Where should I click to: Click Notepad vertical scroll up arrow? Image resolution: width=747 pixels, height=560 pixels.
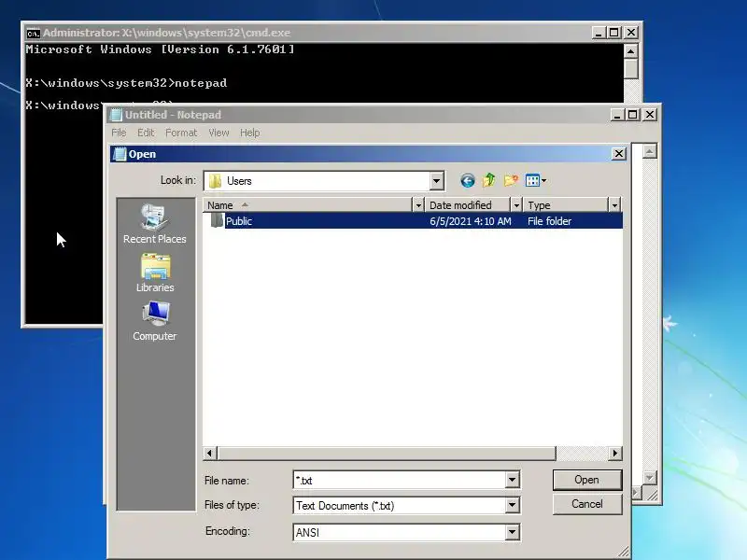pyautogui.click(x=650, y=151)
